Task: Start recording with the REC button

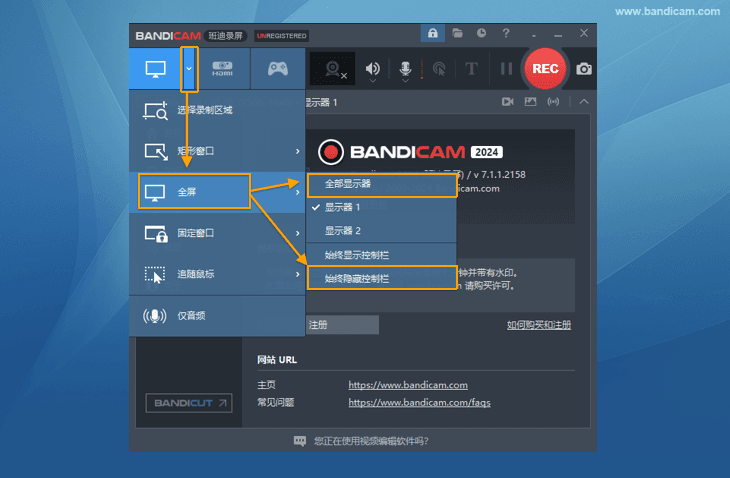Action: pyautogui.click(x=545, y=68)
